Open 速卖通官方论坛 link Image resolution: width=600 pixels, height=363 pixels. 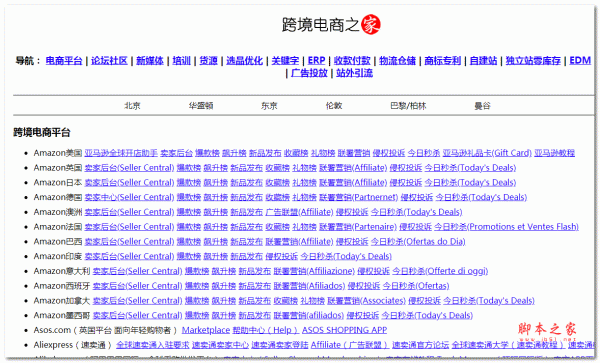pos(420,345)
